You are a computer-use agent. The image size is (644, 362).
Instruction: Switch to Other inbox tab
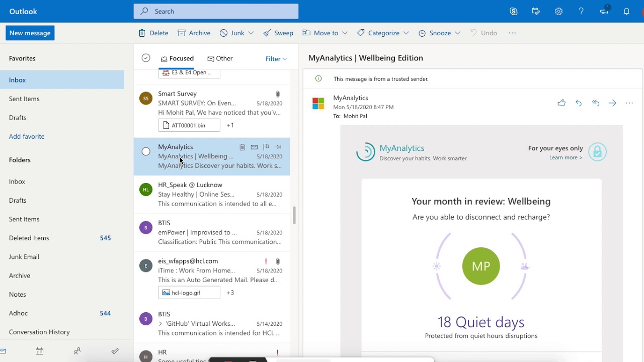point(220,58)
